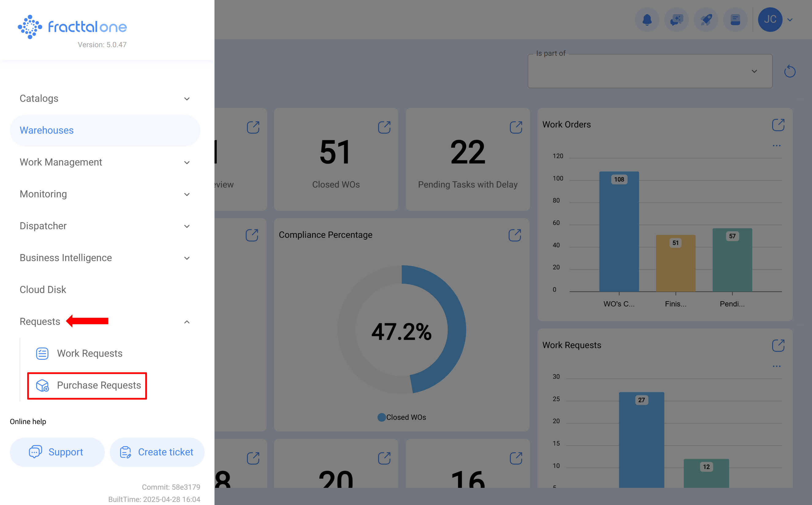Screen dimensions: 812x505
Task: Click the Commit: 58e3179 text
Action: coord(171,487)
